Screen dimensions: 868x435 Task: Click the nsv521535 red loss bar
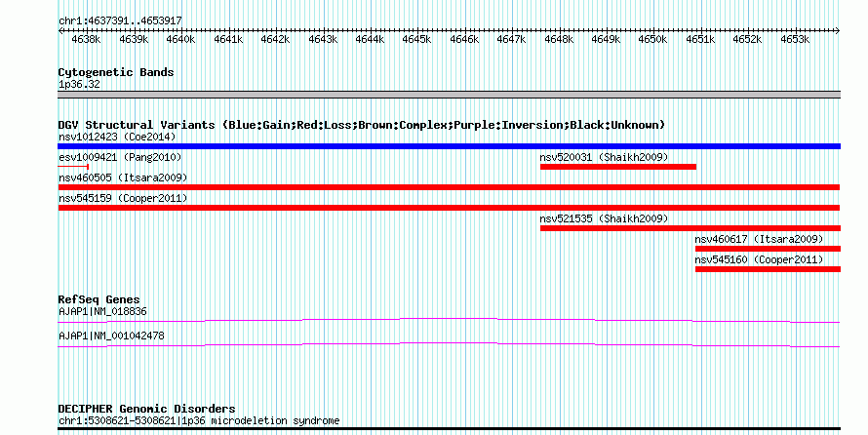click(x=690, y=228)
